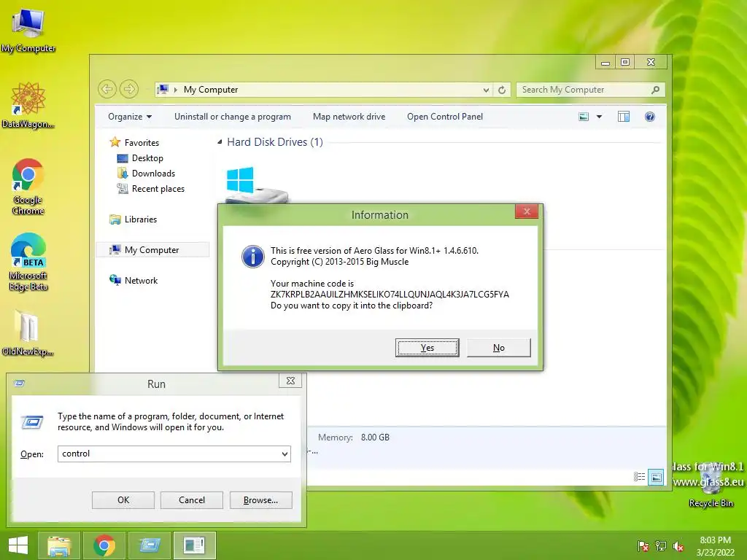Collapse the Hard Disk Drives group

(220, 142)
